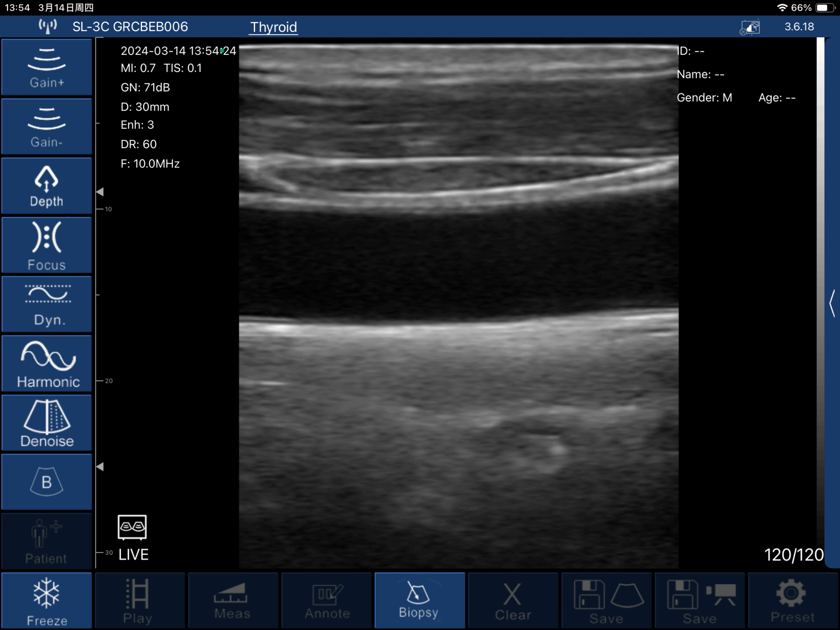840x630 pixels.
Task: Switch to B mode imaging
Action: tap(46, 482)
